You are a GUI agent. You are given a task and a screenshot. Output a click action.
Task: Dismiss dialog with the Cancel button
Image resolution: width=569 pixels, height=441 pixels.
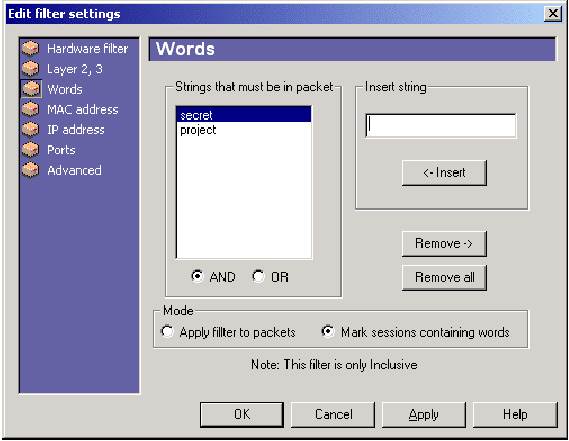point(333,414)
